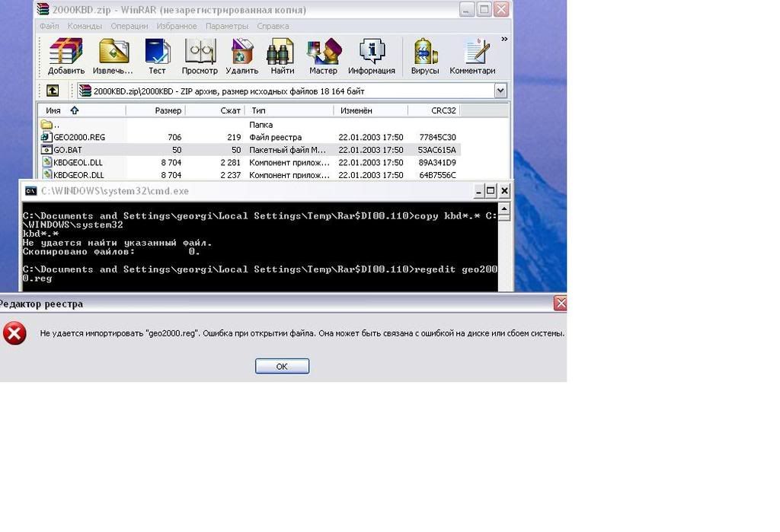Close the cmd.exe window
Screen dimensions: 780x532
(504, 190)
